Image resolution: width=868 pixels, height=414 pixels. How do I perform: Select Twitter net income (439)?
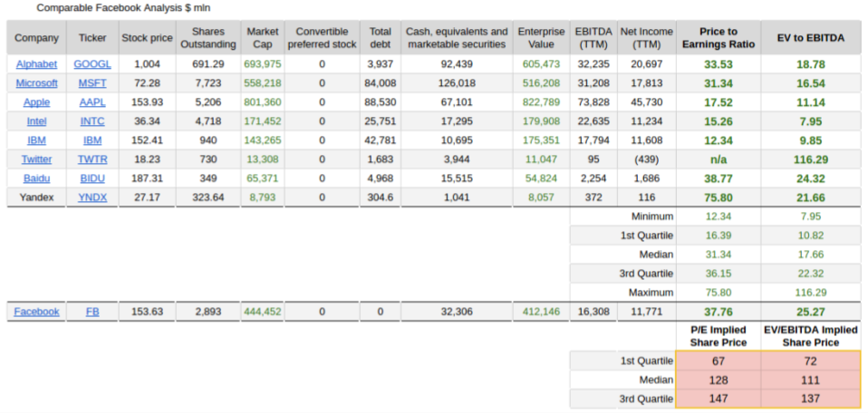647,159
